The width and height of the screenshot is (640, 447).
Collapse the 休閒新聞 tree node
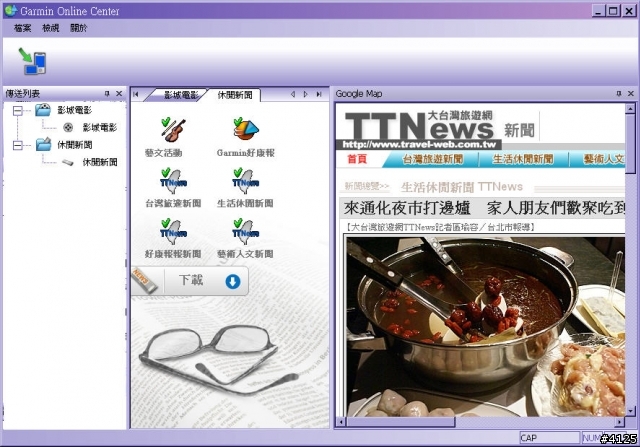click(18, 145)
